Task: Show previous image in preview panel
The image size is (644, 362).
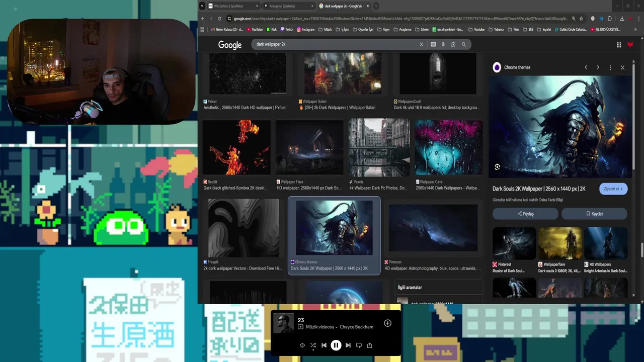Action: 586,67
